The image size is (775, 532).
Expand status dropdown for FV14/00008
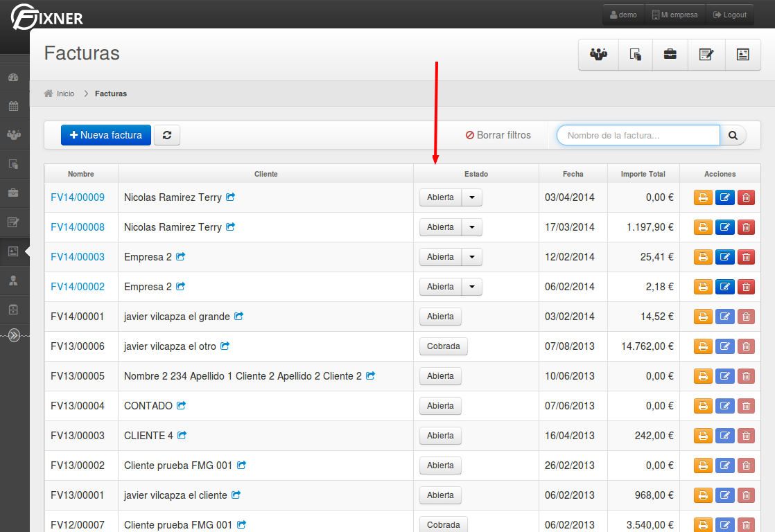pos(472,227)
